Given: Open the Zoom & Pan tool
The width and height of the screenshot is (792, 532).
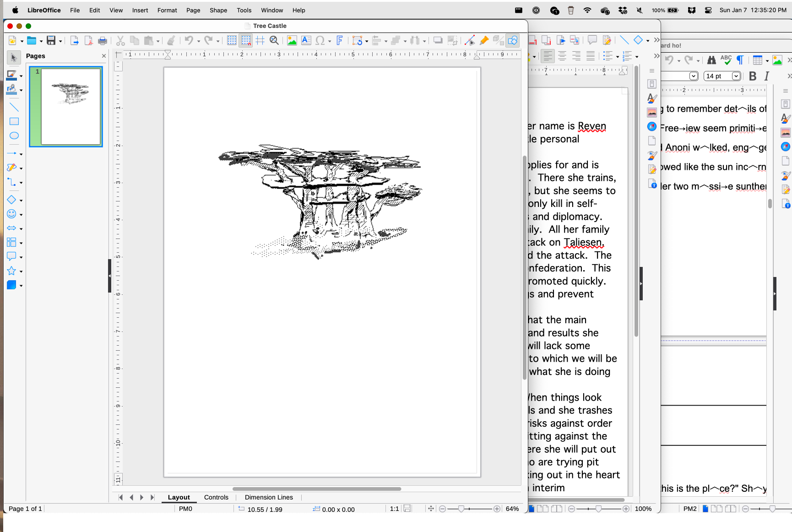Looking at the screenshot, I should click(x=274, y=41).
